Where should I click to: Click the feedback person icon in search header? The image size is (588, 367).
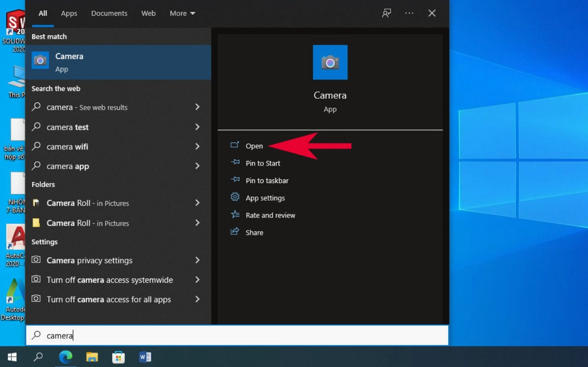(386, 13)
